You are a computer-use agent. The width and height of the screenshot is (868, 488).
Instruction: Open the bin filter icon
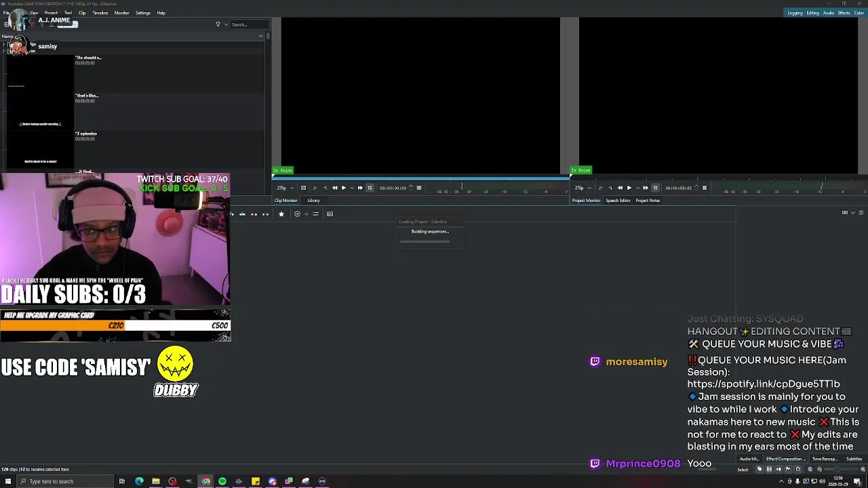(218, 24)
